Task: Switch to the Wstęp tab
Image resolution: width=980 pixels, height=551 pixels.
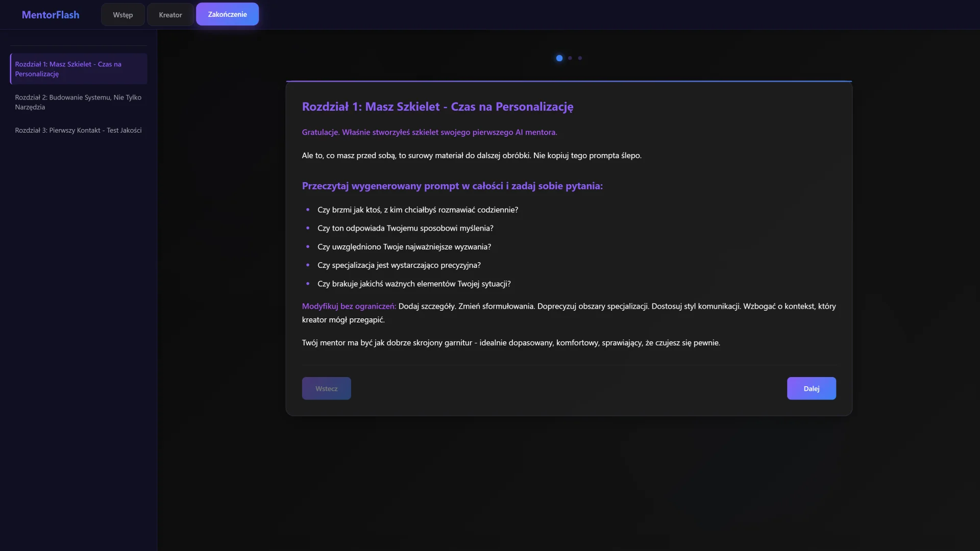Action: (122, 15)
